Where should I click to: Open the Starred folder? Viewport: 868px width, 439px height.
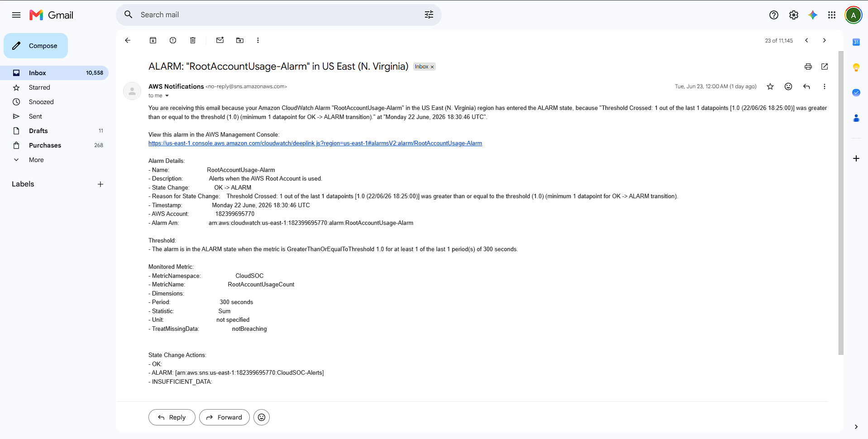click(x=54, y=87)
